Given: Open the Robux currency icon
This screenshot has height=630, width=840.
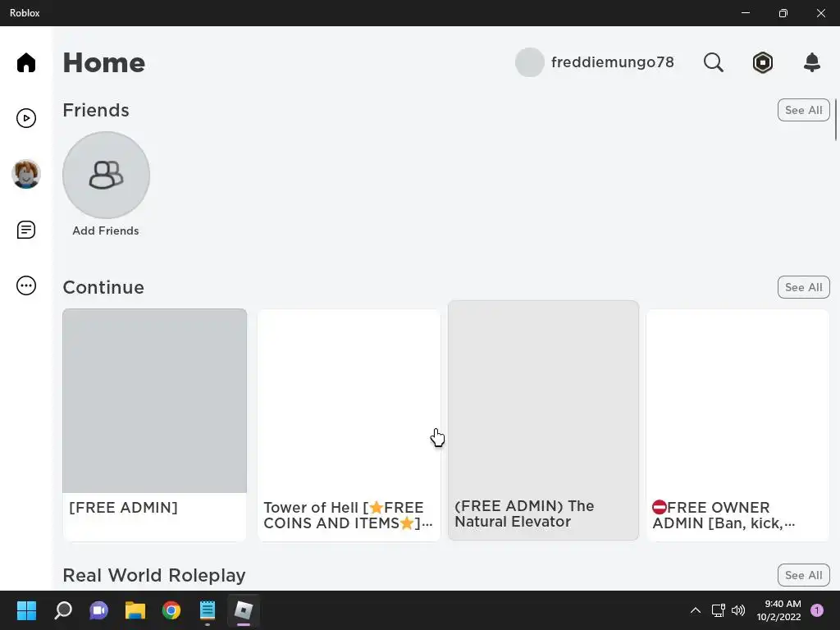Looking at the screenshot, I should [x=762, y=62].
